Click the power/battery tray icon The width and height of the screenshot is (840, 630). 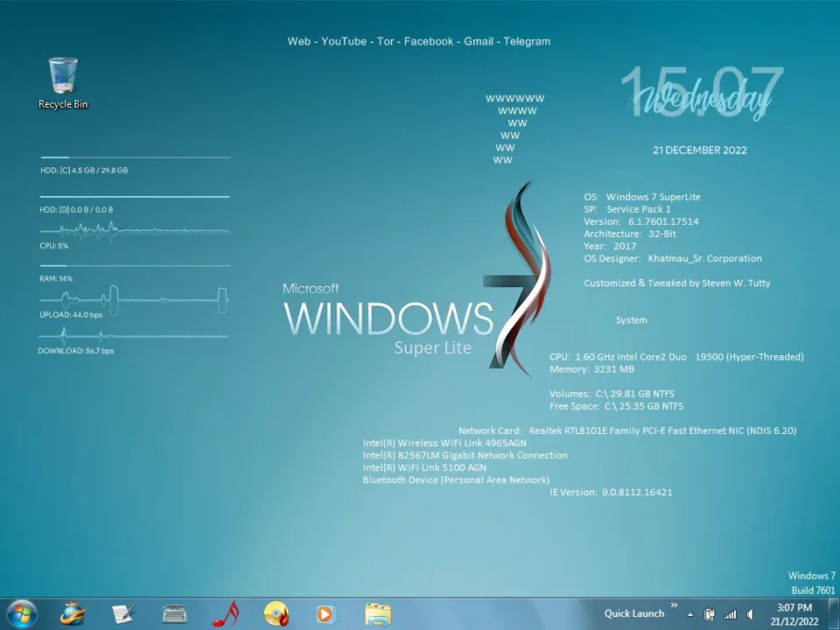(x=710, y=614)
